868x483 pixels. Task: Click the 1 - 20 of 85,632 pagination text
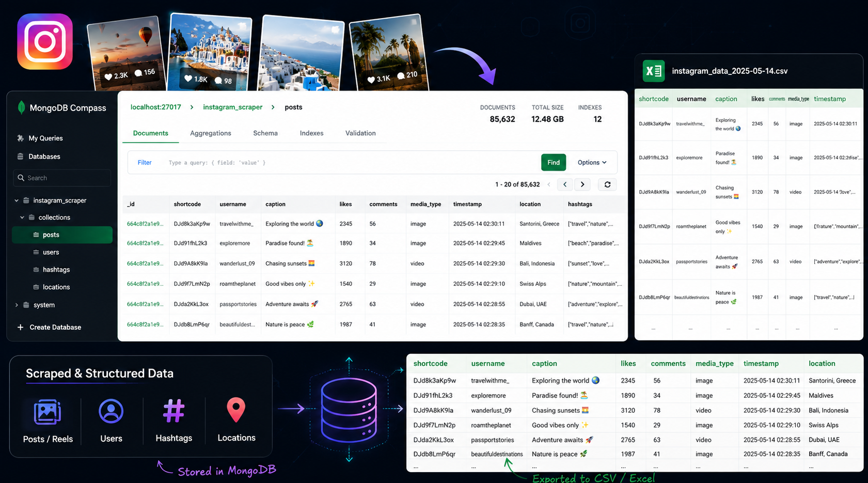tap(517, 184)
